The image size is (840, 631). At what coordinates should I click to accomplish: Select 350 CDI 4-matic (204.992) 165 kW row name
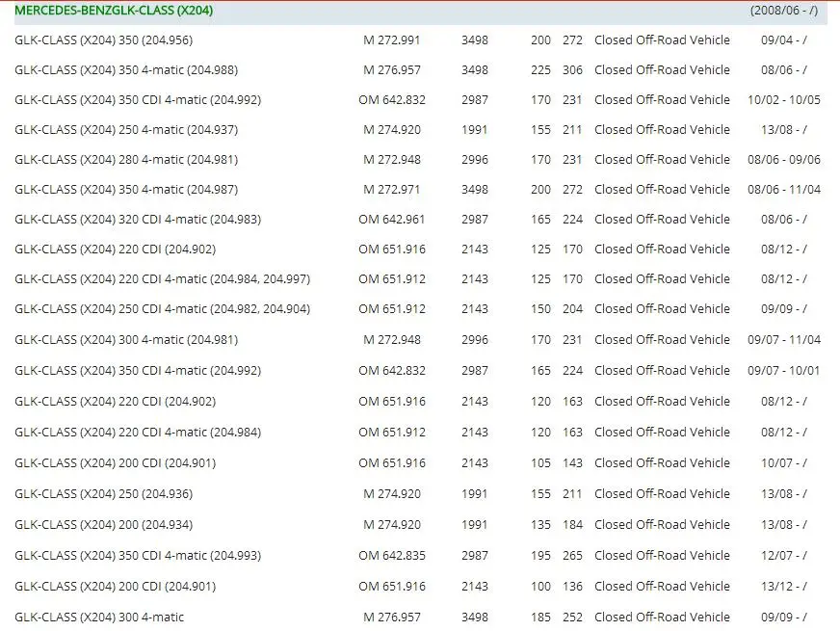[138, 371]
